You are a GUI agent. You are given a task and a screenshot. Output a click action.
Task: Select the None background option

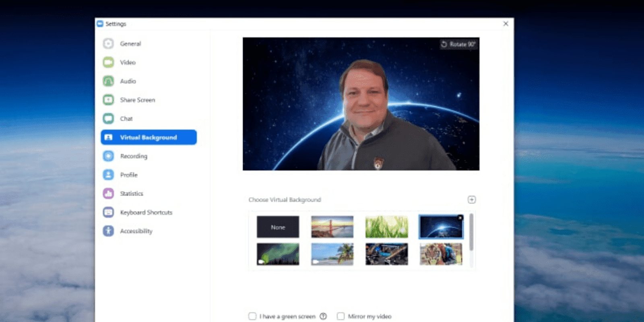click(x=278, y=227)
